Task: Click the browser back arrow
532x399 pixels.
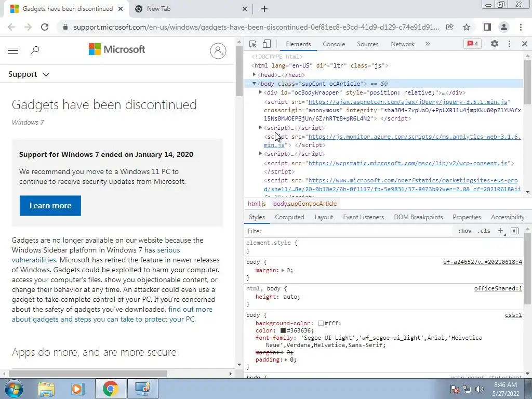Action: pyautogui.click(x=11, y=27)
